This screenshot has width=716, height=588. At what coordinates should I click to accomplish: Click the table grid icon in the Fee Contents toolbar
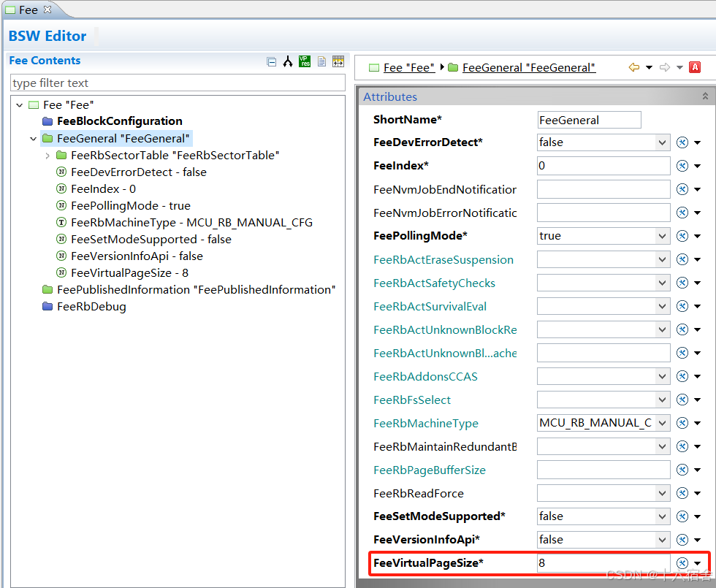pos(338,62)
